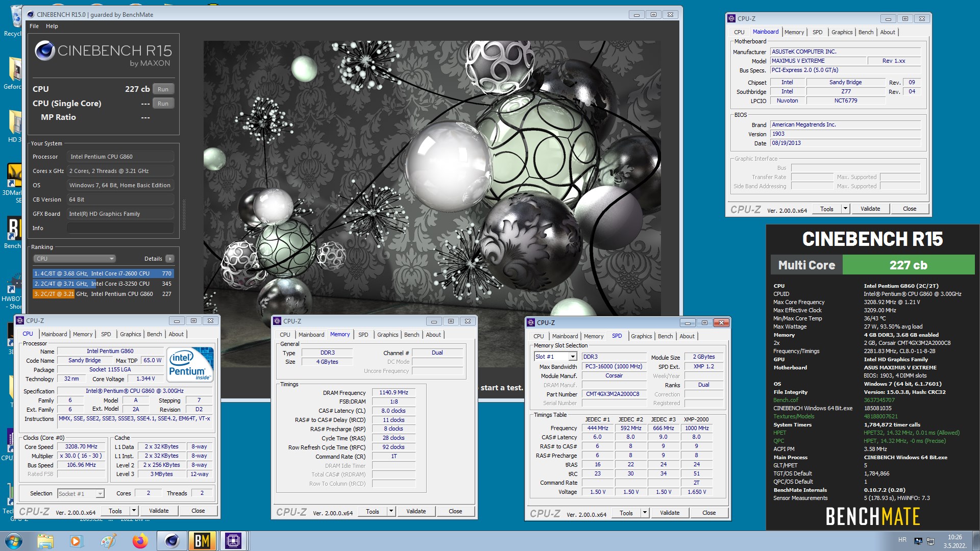Select Memory tab in SPD CPU-Z window
980x551 pixels.
594,336
